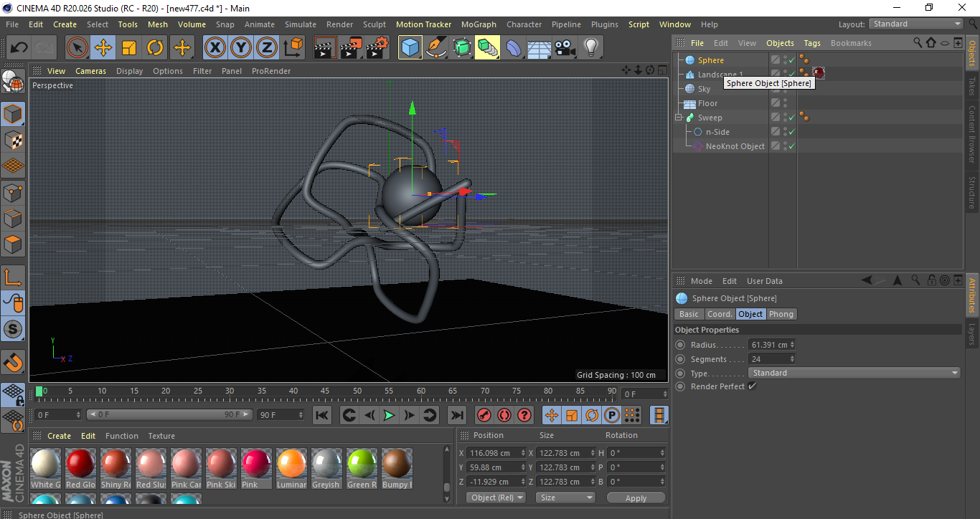The width and height of the screenshot is (980, 519).
Task: Add a Camera object
Action: point(565,48)
